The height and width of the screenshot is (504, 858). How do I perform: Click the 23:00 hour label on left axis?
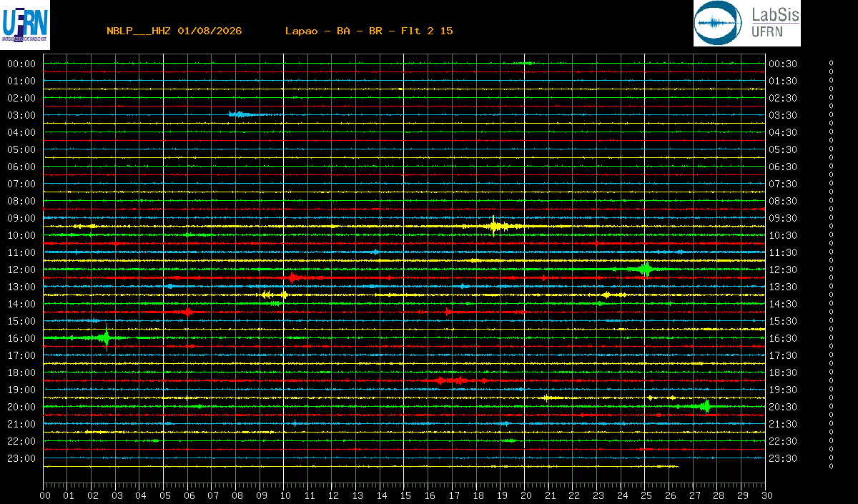(x=21, y=458)
